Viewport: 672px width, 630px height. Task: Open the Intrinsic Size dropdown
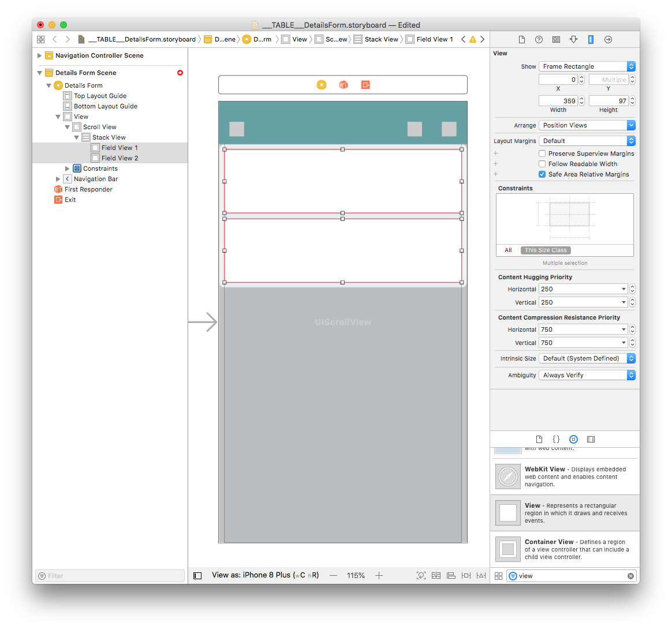(587, 358)
